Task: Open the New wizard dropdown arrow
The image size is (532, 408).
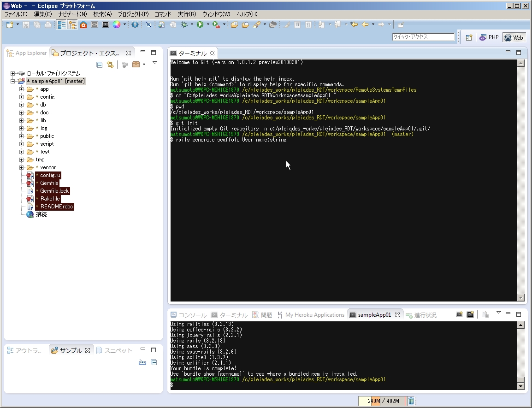Action: (18, 24)
